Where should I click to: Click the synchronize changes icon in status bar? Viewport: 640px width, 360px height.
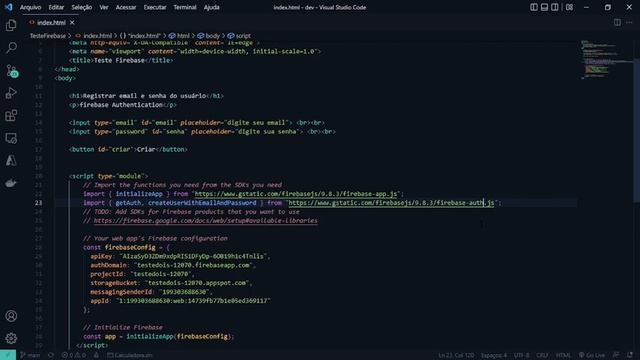(x=51, y=355)
